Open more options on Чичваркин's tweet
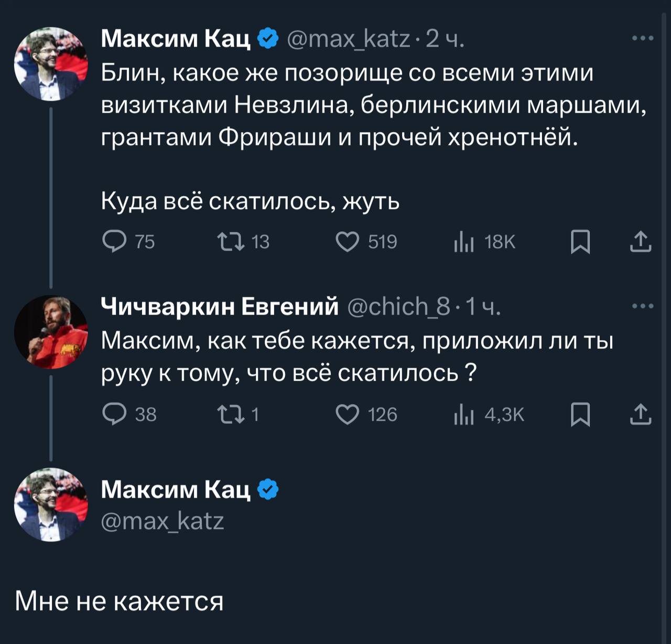 [643, 306]
